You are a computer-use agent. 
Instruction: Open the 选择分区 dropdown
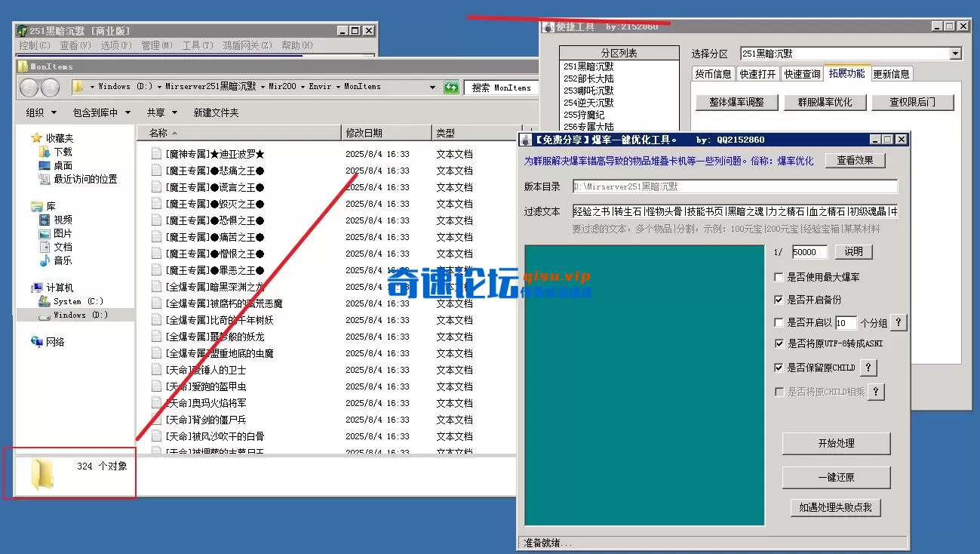[x=955, y=53]
